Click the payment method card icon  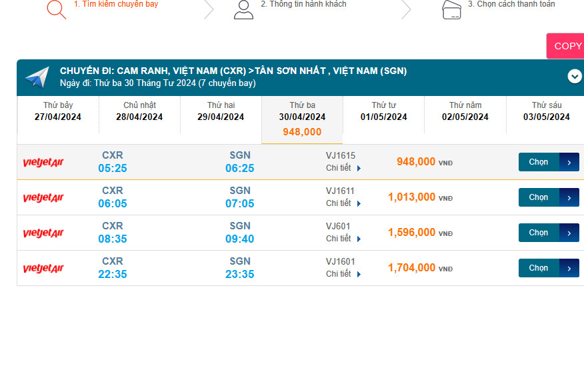pyautogui.click(x=452, y=9)
